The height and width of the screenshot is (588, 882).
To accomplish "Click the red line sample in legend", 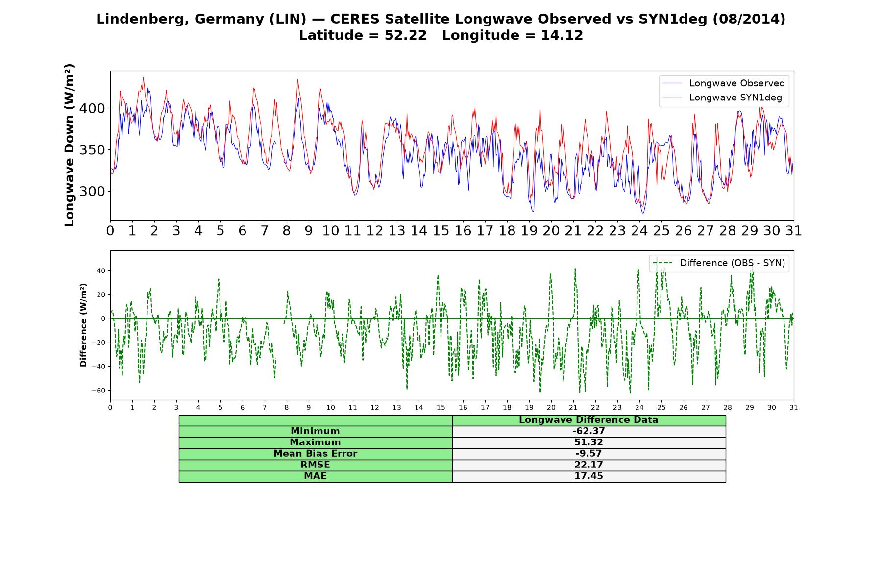I will click(x=672, y=98).
